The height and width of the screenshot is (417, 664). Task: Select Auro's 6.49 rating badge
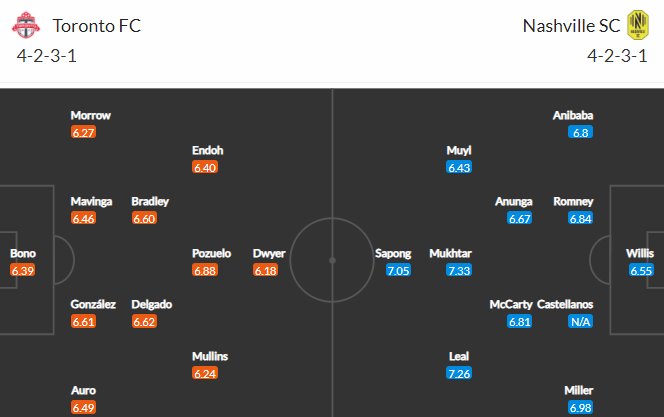(x=83, y=408)
